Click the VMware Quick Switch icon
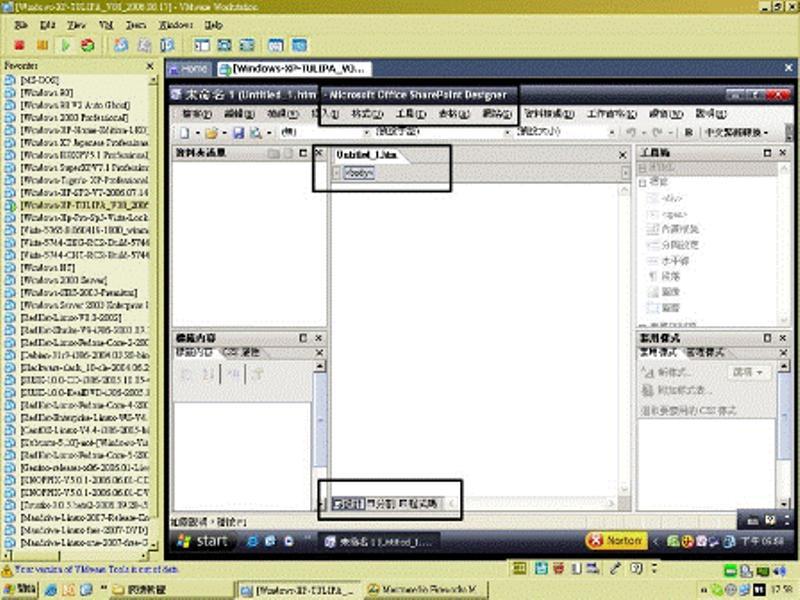Screen dimensions: 800x600 247,45
